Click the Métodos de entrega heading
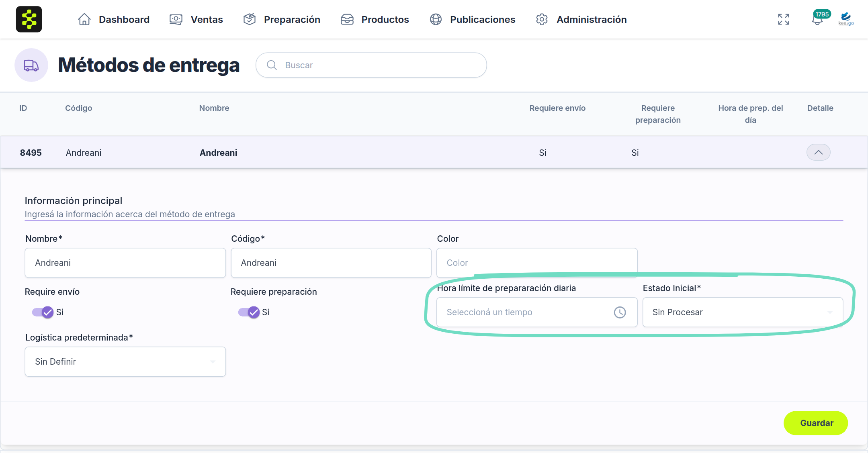This screenshot has width=868, height=453. (x=149, y=65)
